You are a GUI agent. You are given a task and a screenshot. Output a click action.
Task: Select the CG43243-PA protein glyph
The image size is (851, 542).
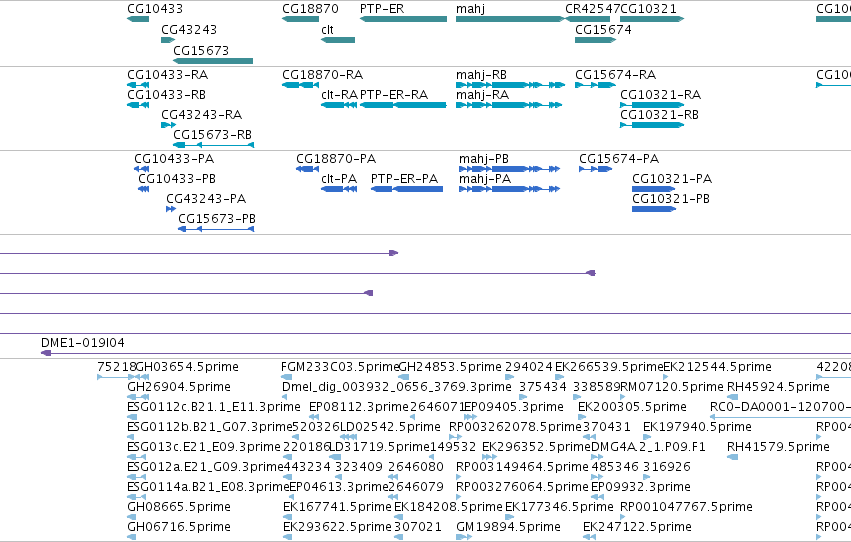point(171,209)
